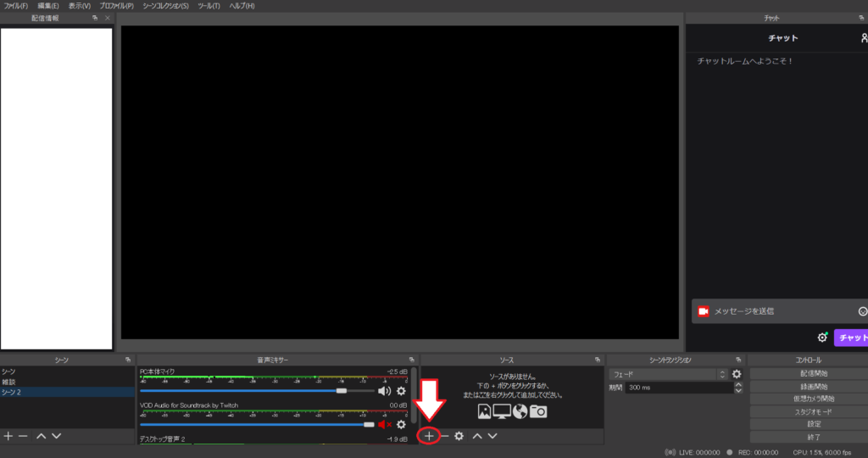
Task: Undock the 音声ミキサー panel
Action: pos(411,360)
